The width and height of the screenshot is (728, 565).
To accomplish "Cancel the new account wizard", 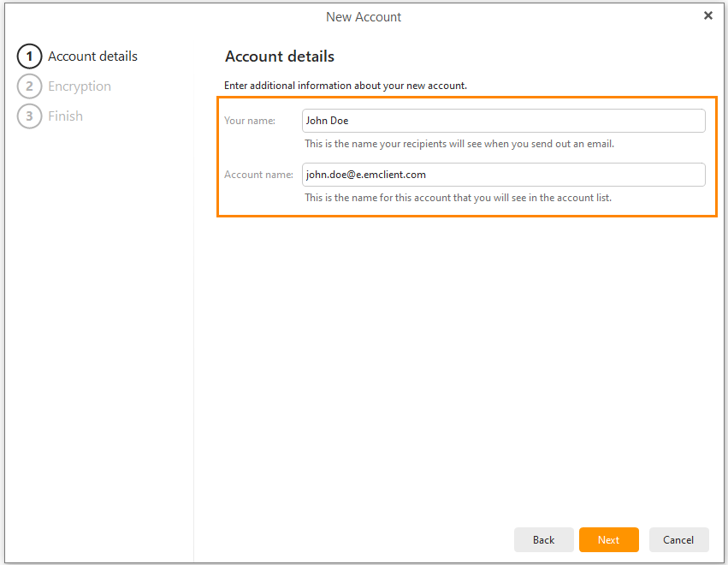I will tap(678, 540).
